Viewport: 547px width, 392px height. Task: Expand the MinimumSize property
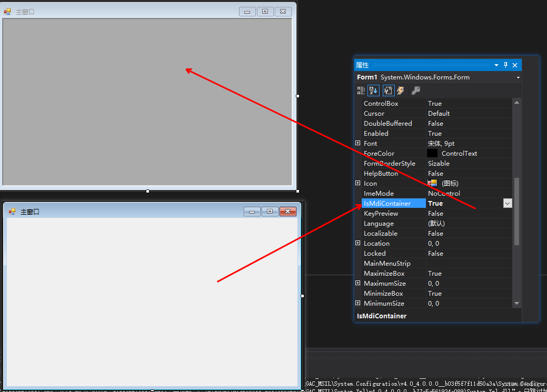point(357,303)
